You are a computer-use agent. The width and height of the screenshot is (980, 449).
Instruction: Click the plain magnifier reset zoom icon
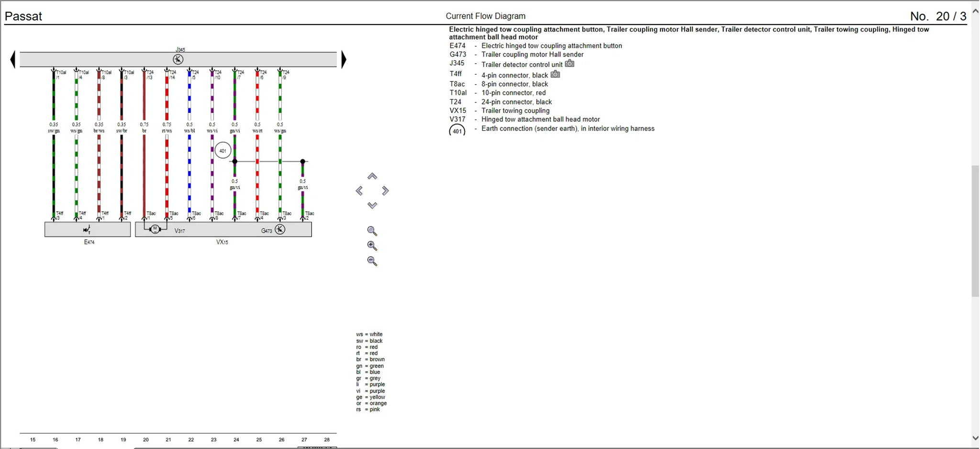click(x=372, y=231)
